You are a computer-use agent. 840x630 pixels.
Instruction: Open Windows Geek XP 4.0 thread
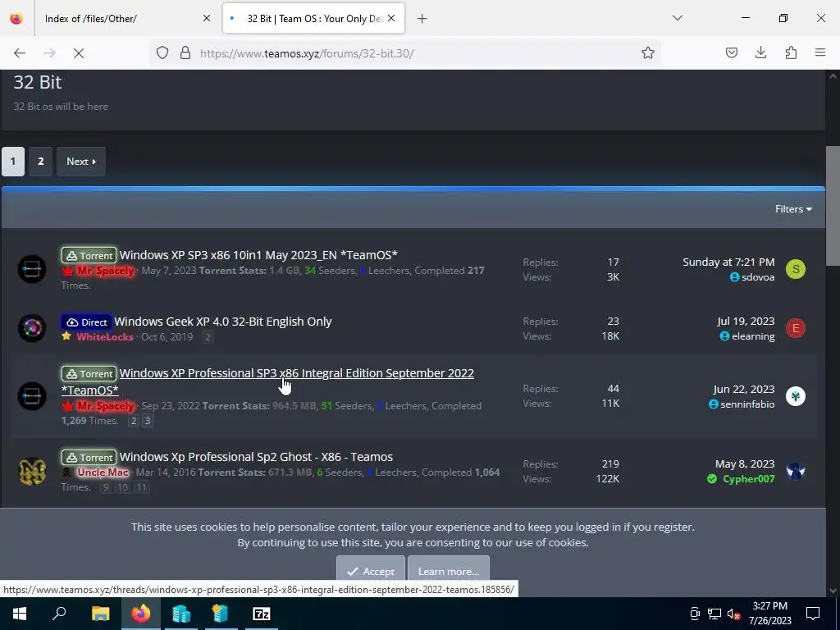point(223,322)
